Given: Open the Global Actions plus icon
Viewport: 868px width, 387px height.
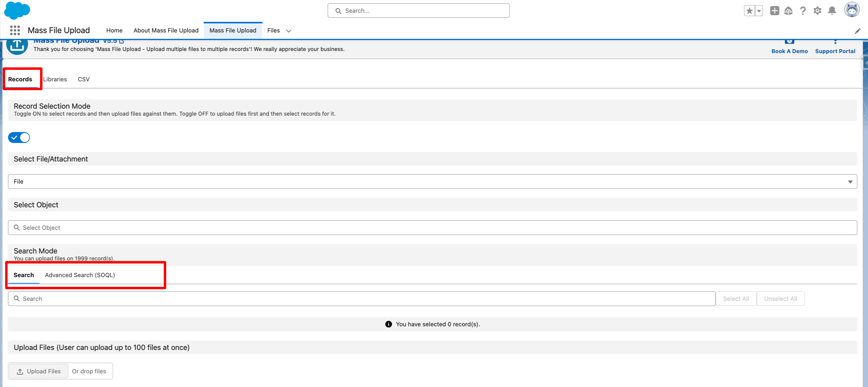Looking at the screenshot, I should (774, 11).
